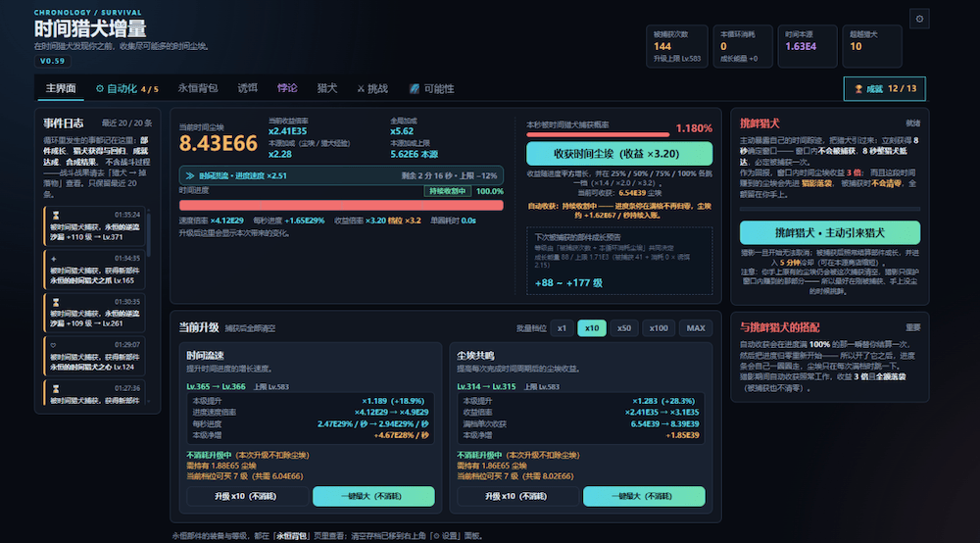Click the 100.0% progress value
The image size is (980, 543).
[489, 191]
